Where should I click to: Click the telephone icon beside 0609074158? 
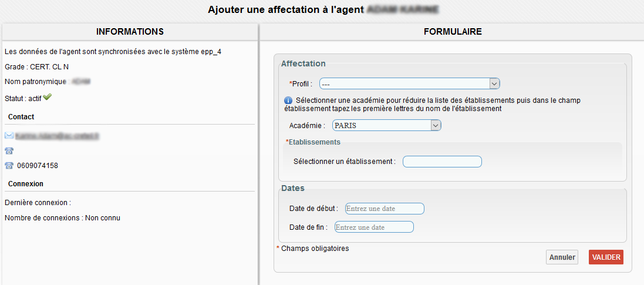click(x=9, y=166)
